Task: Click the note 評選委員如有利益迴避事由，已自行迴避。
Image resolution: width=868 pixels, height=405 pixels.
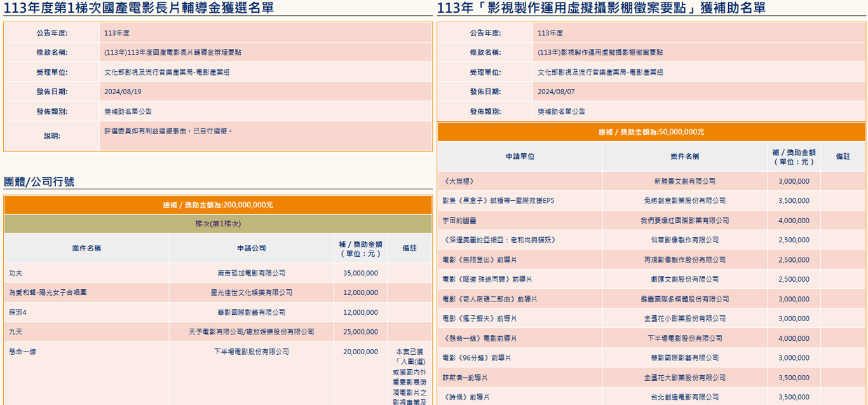Action: point(168,131)
